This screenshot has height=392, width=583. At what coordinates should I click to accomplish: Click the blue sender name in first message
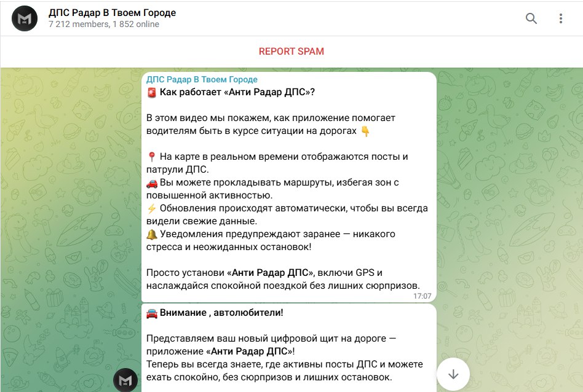pos(202,79)
